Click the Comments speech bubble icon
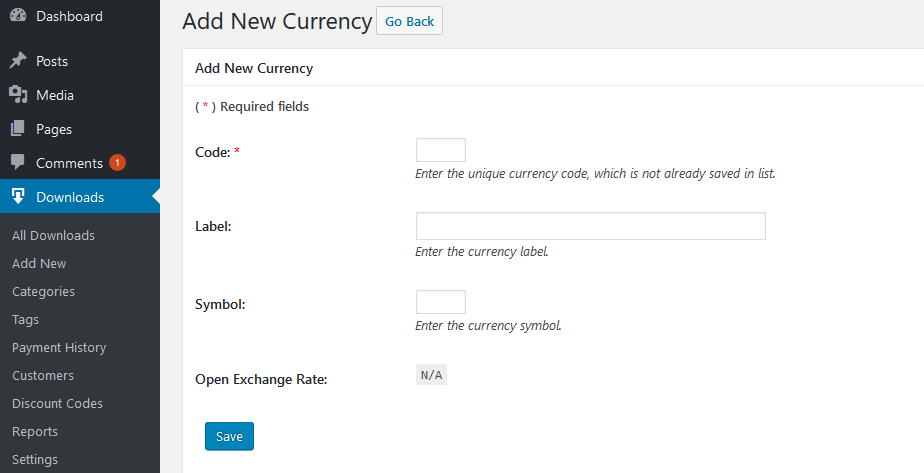 (x=18, y=163)
